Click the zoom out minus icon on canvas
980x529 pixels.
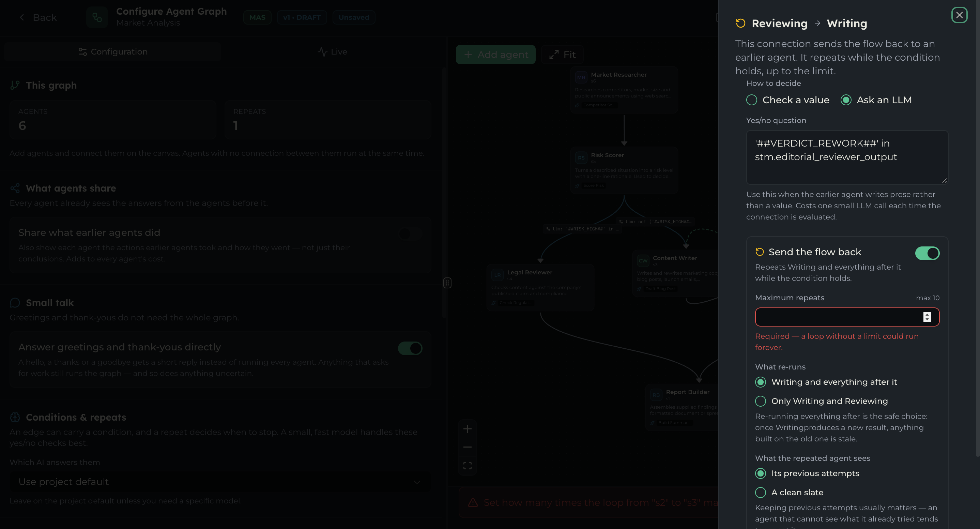coord(467,447)
